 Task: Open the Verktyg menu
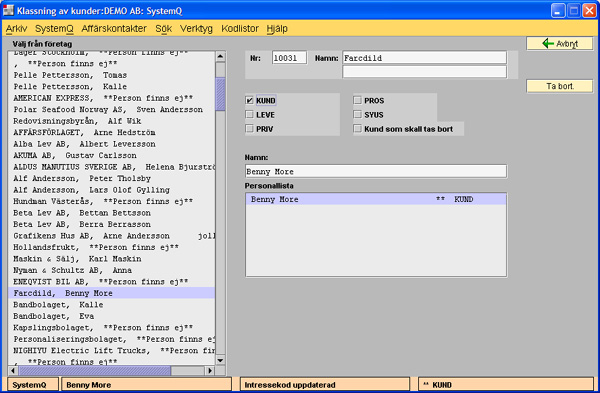click(x=196, y=29)
